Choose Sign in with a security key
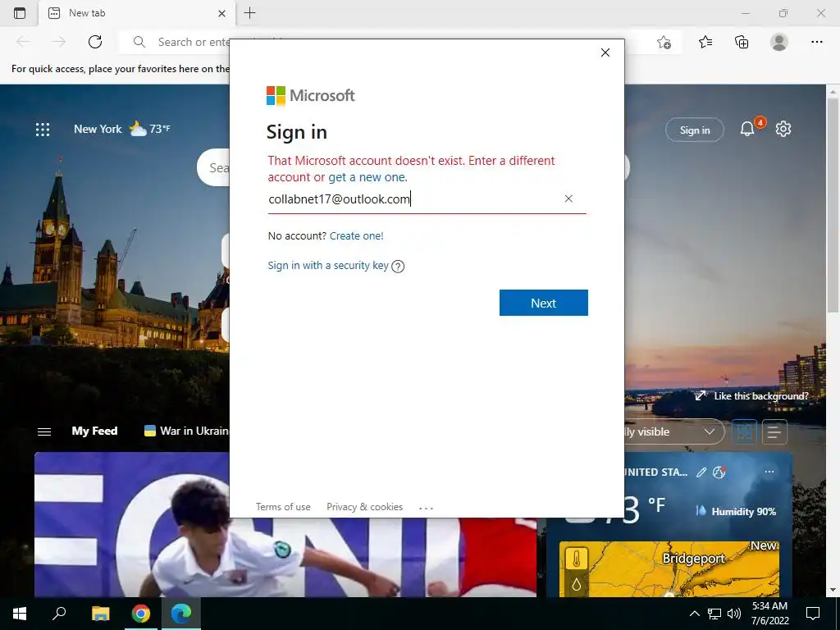The width and height of the screenshot is (840, 630). click(x=328, y=265)
